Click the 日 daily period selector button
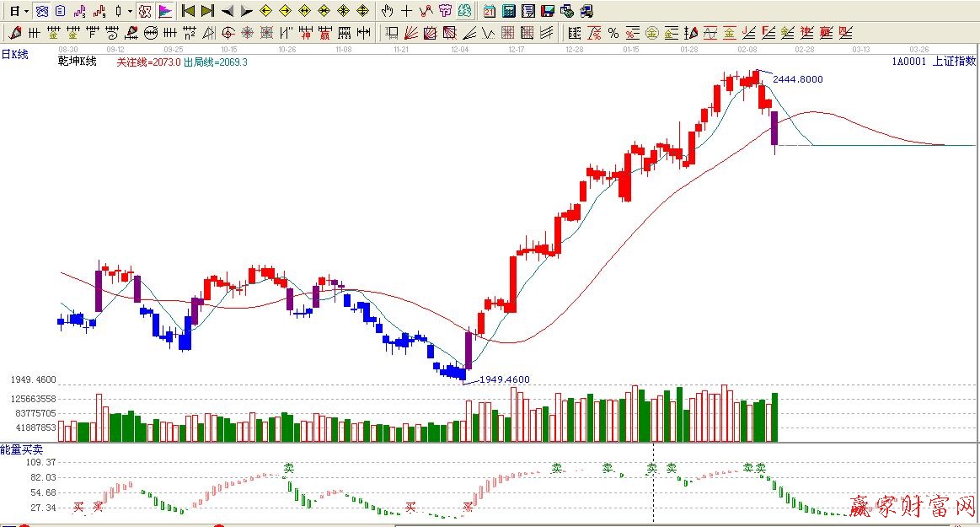The image size is (980, 527). click(x=14, y=11)
